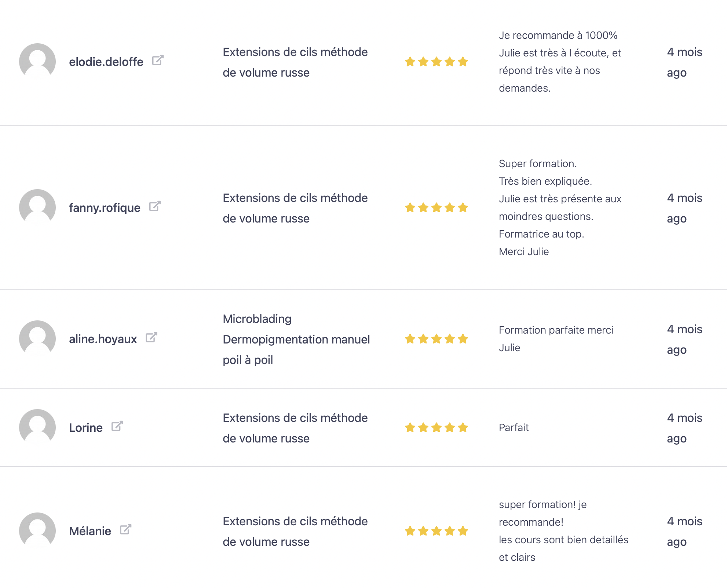Screen dimensions: 727x588
Task: Click the fanny.rofique username
Action: [105, 208]
